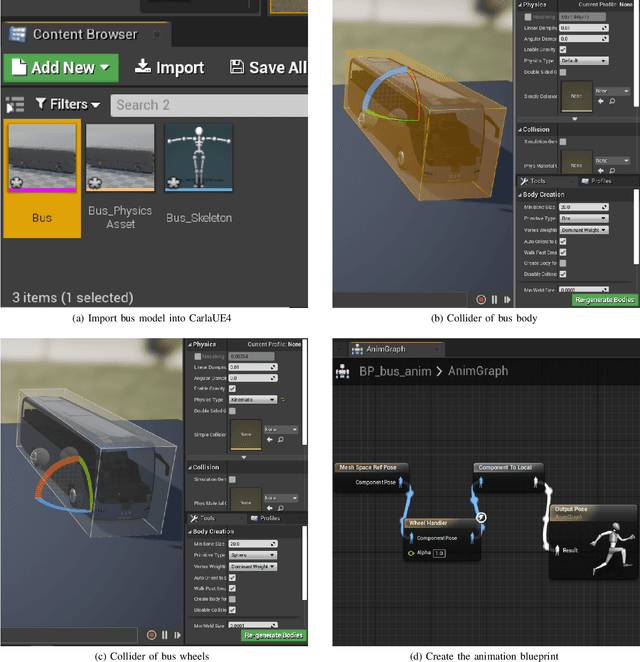
Task: Pause simulation in the Default physics viewport
Action: click(x=494, y=299)
